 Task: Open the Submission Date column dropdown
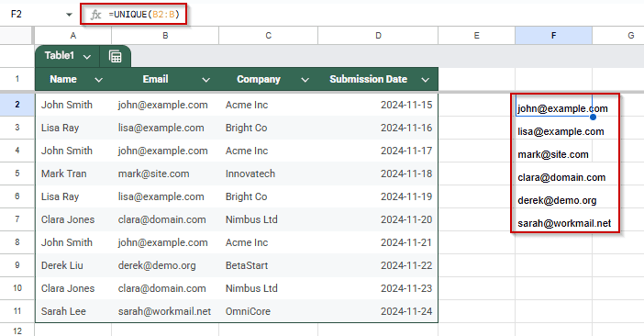pyautogui.click(x=425, y=80)
